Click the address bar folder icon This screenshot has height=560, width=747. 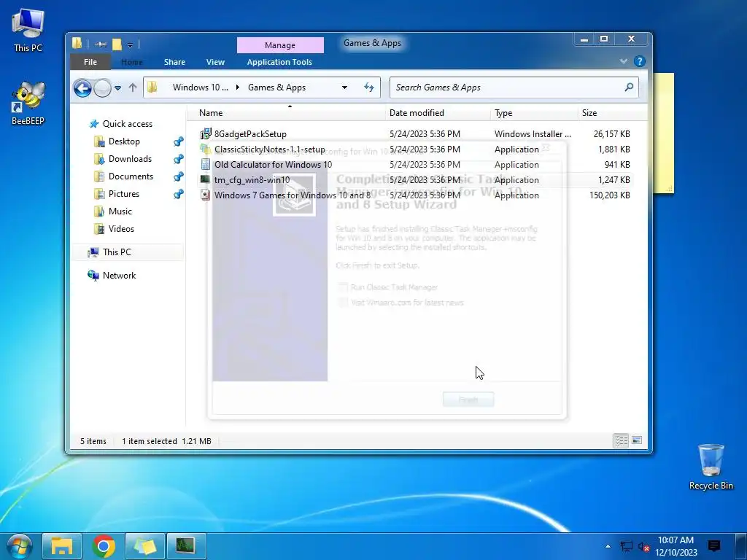pyautogui.click(x=152, y=87)
